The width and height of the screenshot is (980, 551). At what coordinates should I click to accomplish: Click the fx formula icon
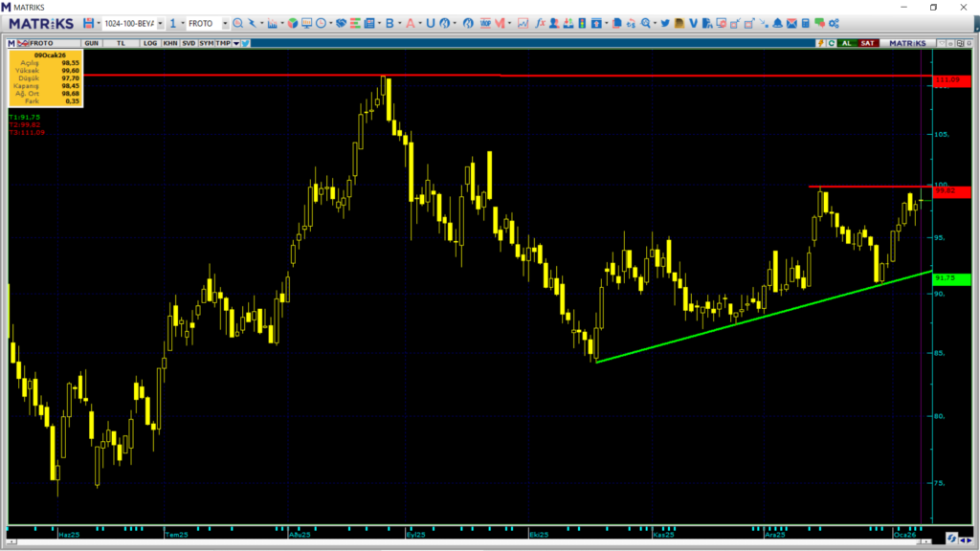click(540, 23)
